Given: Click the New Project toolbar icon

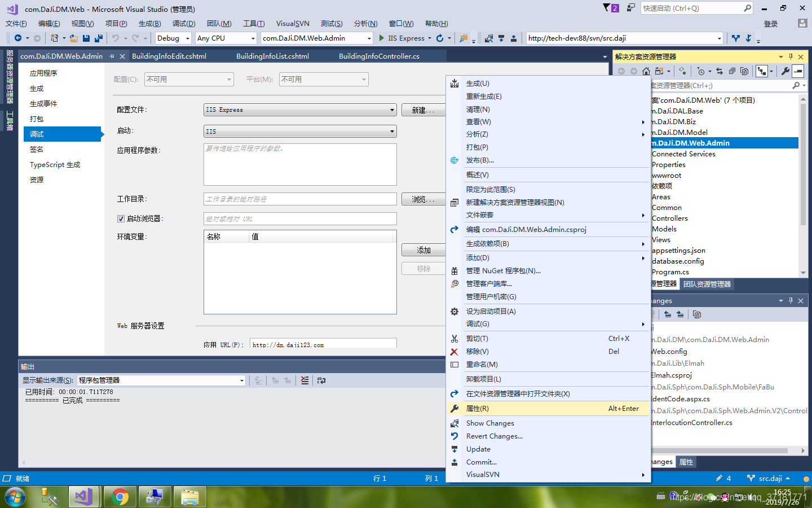Looking at the screenshot, I should click(x=54, y=38).
